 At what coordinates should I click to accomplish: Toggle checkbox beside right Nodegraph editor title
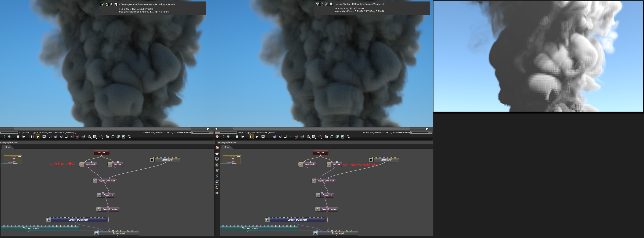[216, 143]
